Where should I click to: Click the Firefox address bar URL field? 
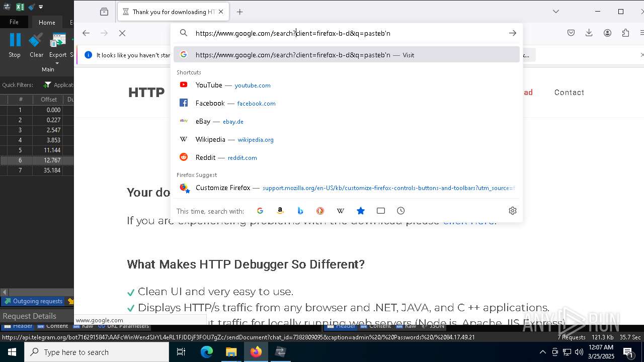tap(347, 33)
